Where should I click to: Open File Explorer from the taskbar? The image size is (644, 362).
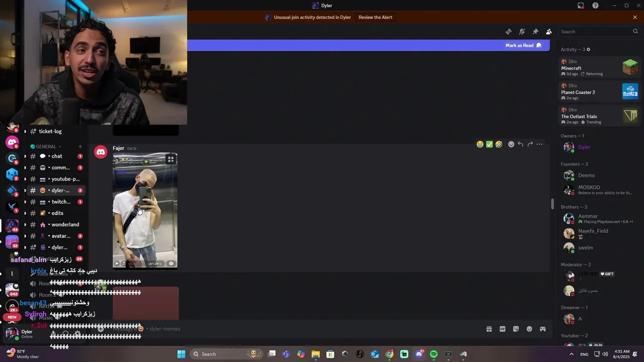click(315, 354)
